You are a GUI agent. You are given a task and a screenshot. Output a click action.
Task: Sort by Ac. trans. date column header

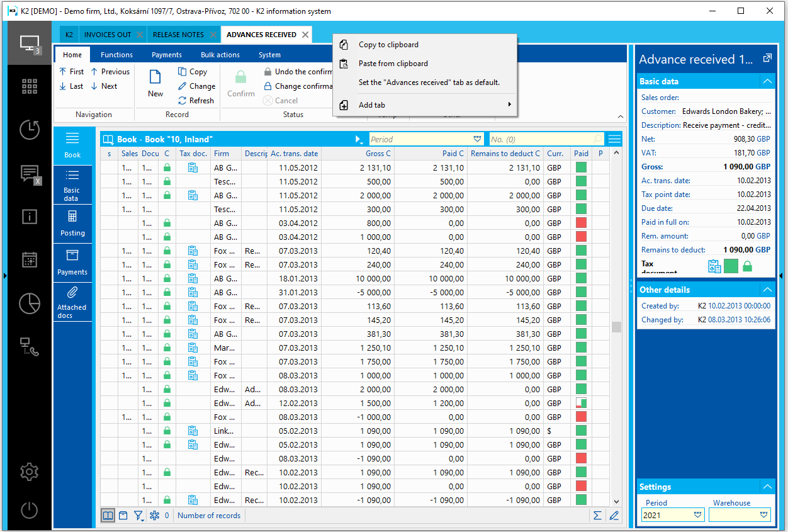pos(294,153)
